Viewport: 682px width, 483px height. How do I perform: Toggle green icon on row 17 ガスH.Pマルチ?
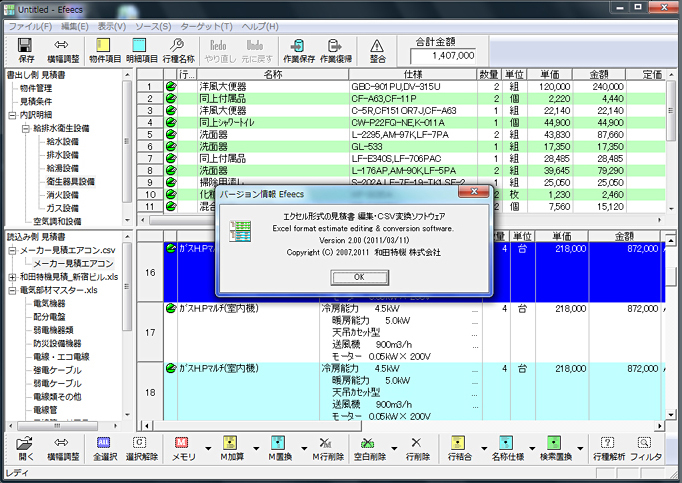coord(169,309)
